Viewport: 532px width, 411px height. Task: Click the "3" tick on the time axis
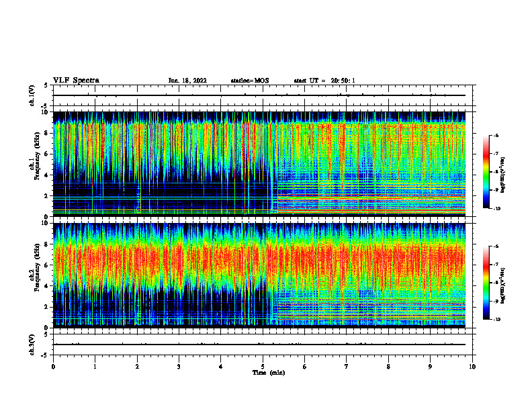click(179, 367)
